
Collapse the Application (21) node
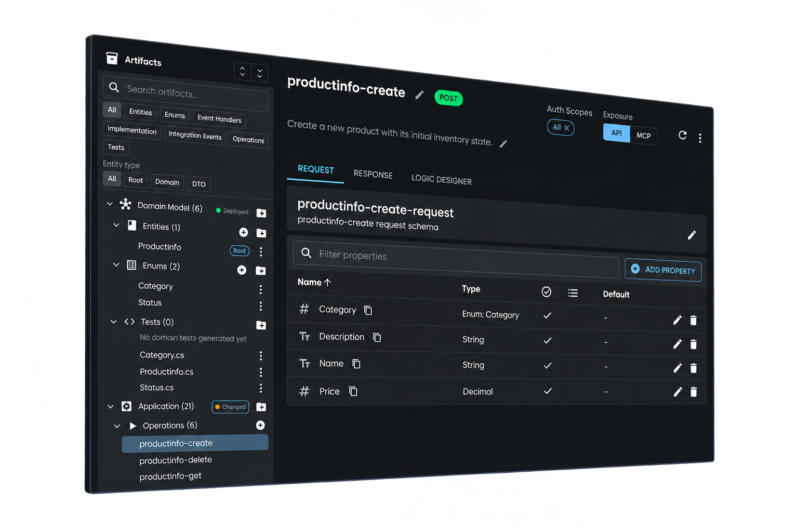click(x=111, y=407)
